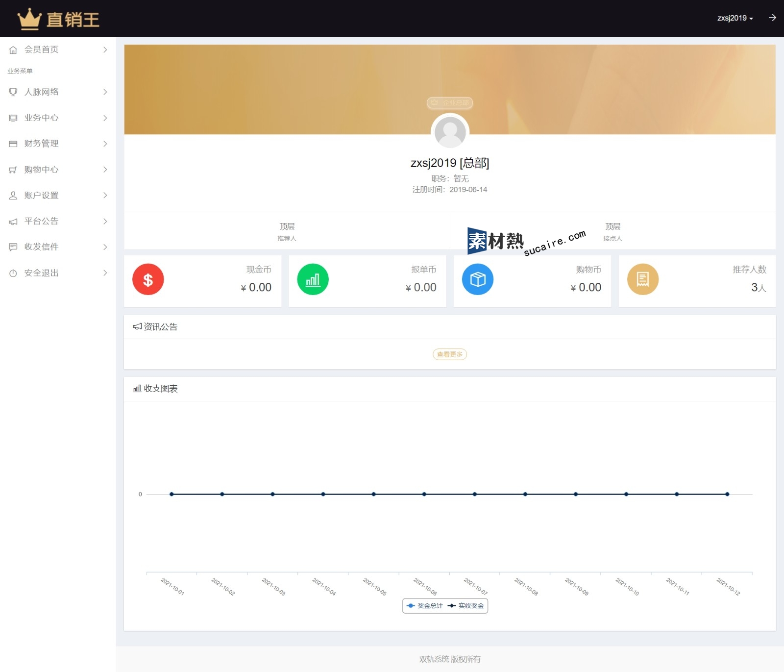Viewport: 784px width, 672px height.
Task: Click the 顶层 接点人 text
Action: click(x=612, y=232)
